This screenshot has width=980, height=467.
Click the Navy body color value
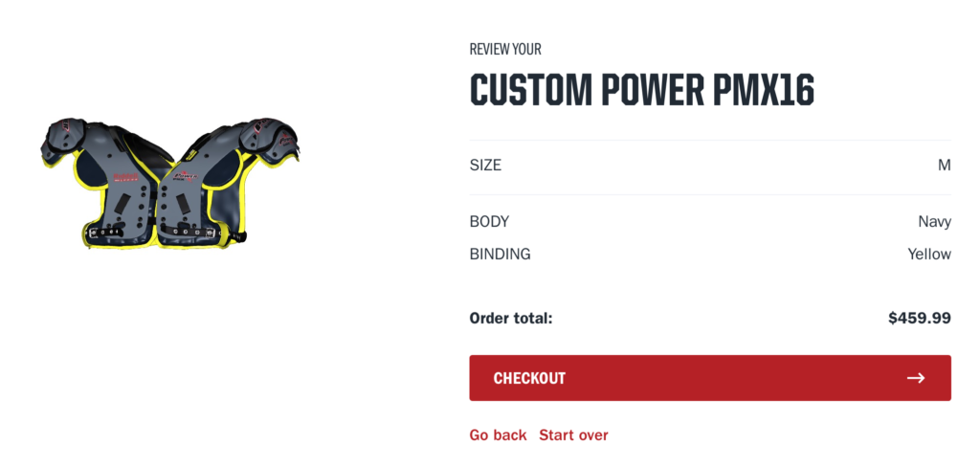click(x=934, y=222)
